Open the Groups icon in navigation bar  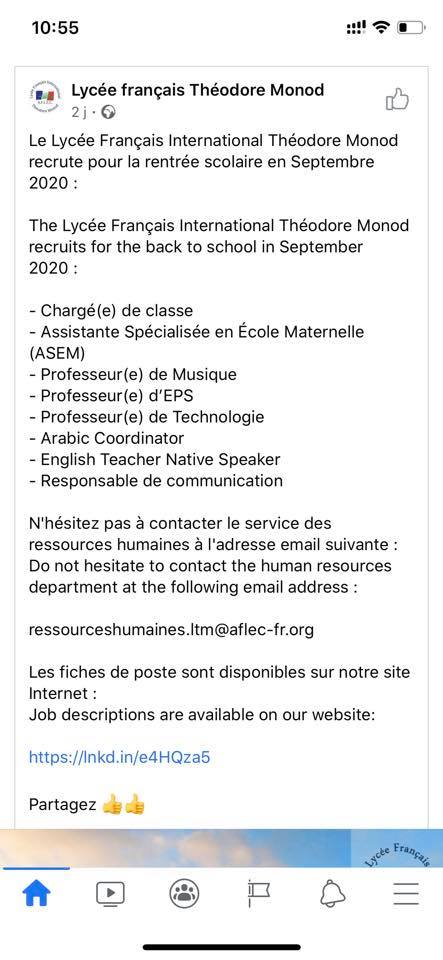click(x=184, y=894)
